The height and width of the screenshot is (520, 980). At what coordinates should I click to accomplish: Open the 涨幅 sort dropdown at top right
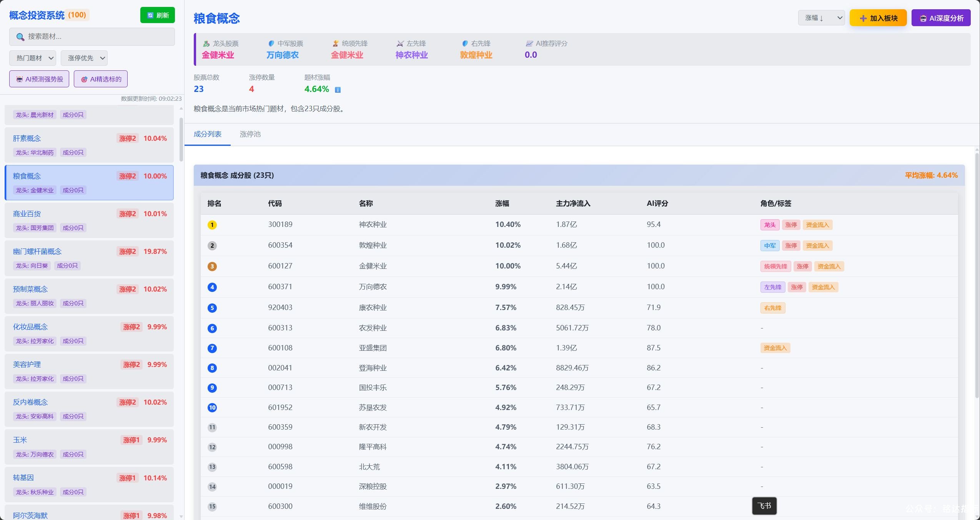tap(821, 18)
